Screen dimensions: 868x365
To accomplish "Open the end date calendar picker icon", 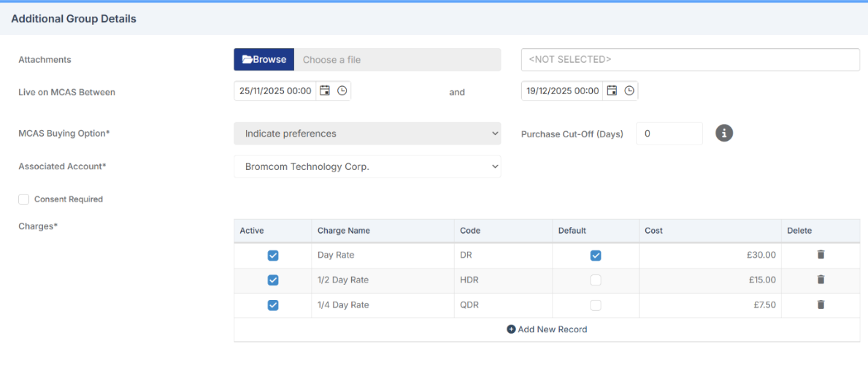I will click(612, 91).
